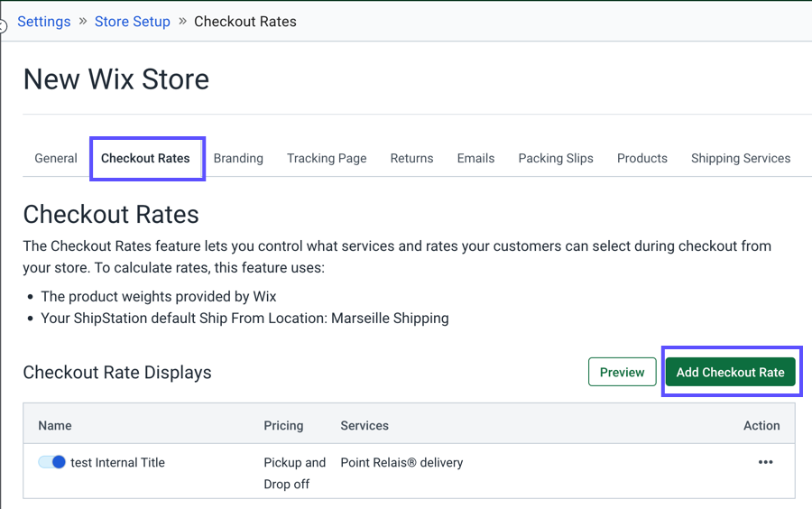Switch to the Products tab
812x509 pixels.
(642, 158)
